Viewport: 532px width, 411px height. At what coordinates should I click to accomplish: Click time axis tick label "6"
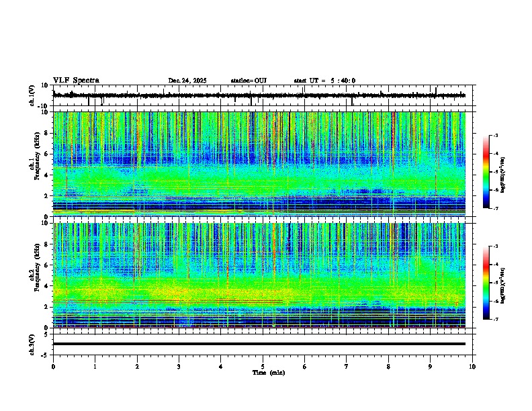coord(305,367)
